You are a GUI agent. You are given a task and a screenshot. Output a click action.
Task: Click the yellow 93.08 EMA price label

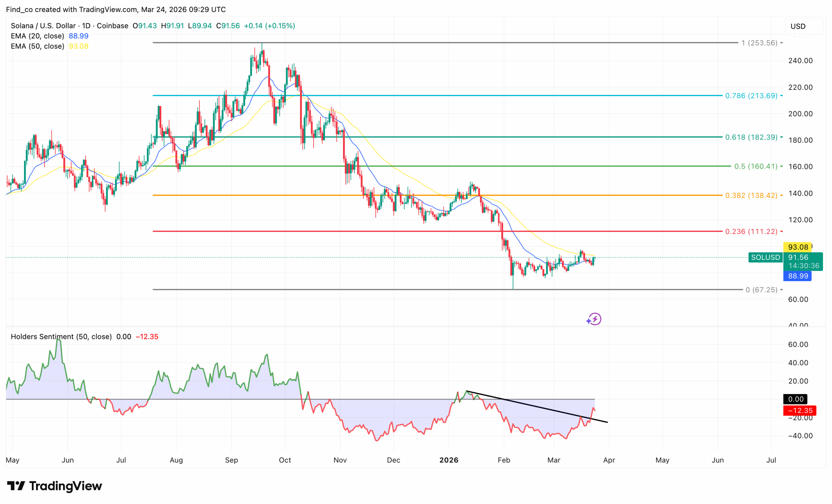[798, 247]
